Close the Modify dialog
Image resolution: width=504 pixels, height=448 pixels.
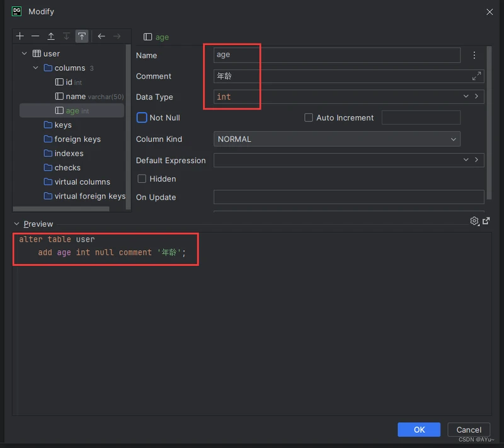click(490, 12)
